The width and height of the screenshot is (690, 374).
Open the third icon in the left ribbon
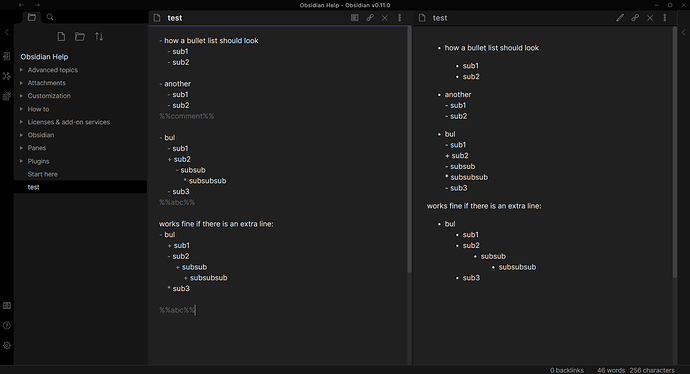point(7,96)
